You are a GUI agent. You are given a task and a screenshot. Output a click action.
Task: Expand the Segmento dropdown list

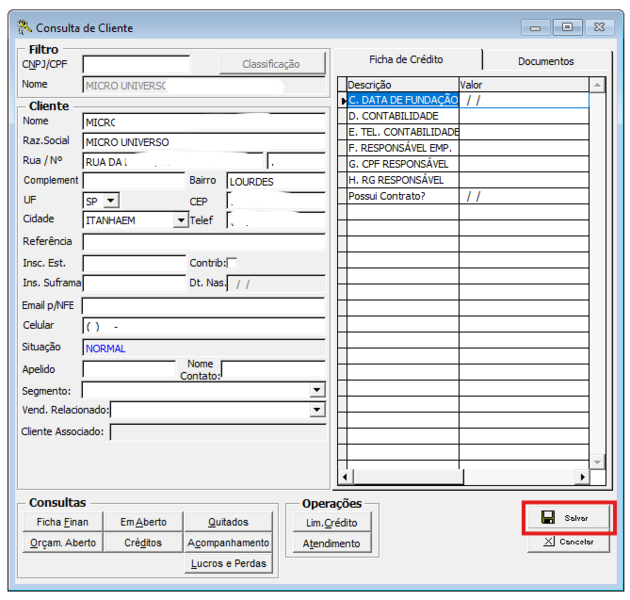coord(317,390)
